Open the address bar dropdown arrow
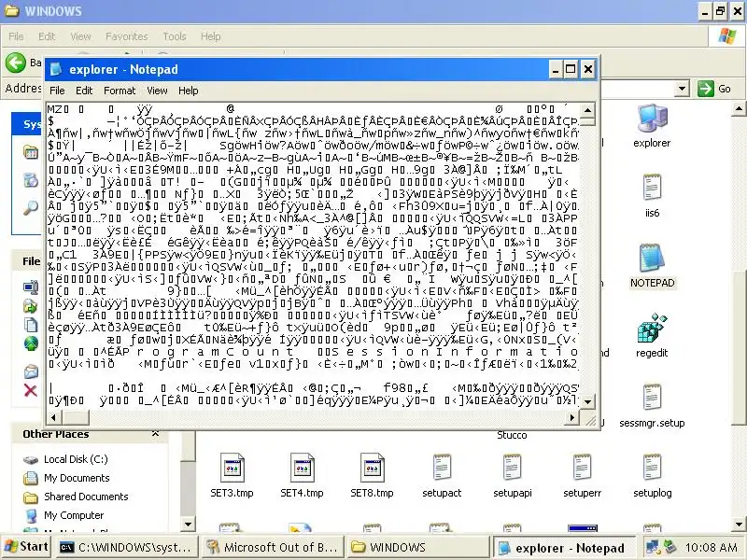The width and height of the screenshot is (747, 560). [683, 89]
